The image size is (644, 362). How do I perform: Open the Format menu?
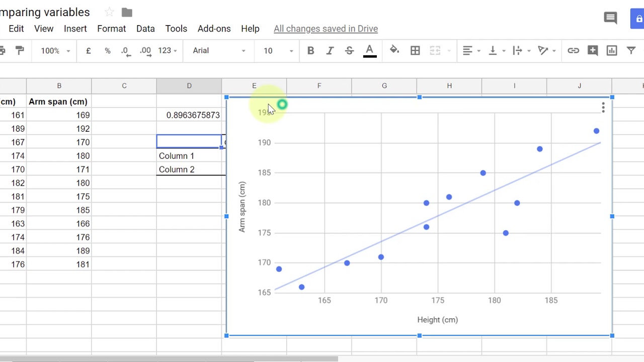(x=112, y=29)
